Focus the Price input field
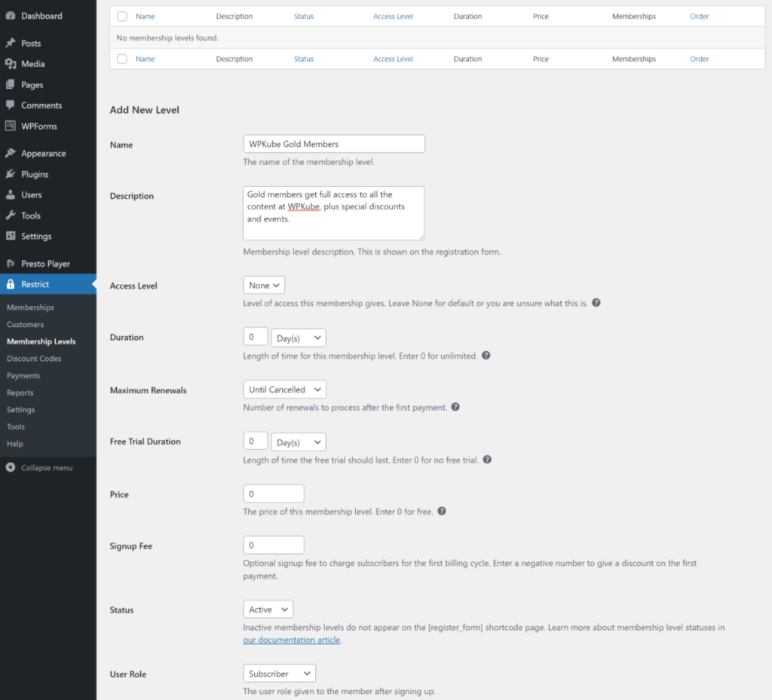Image resolution: width=772 pixels, height=700 pixels. coord(274,494)
